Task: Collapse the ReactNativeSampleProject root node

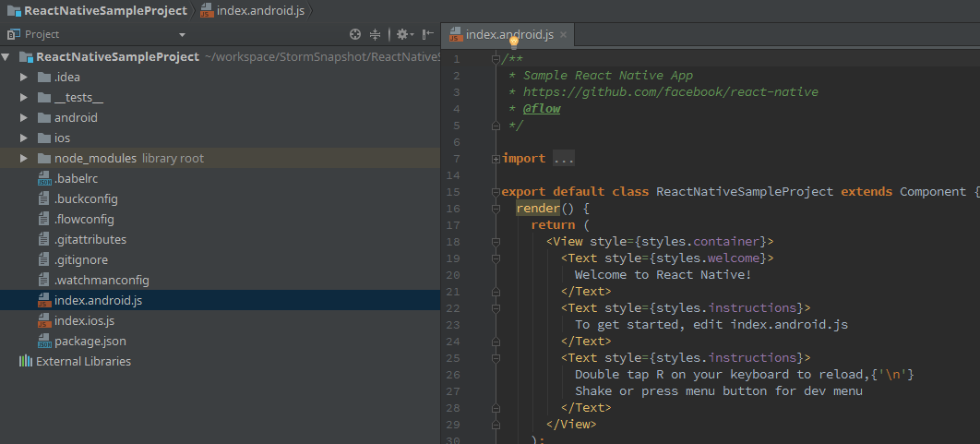Action: [x=6, y=57]
